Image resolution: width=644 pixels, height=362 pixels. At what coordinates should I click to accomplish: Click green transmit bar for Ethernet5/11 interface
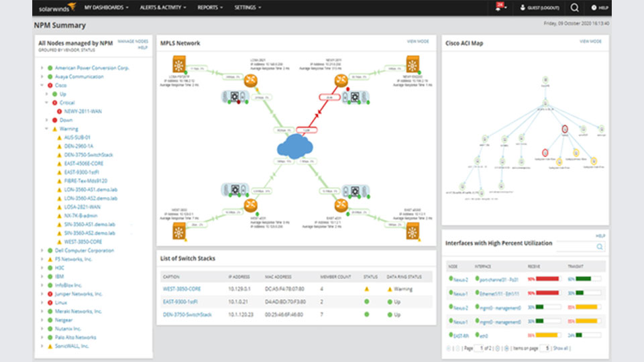(580, 293)
